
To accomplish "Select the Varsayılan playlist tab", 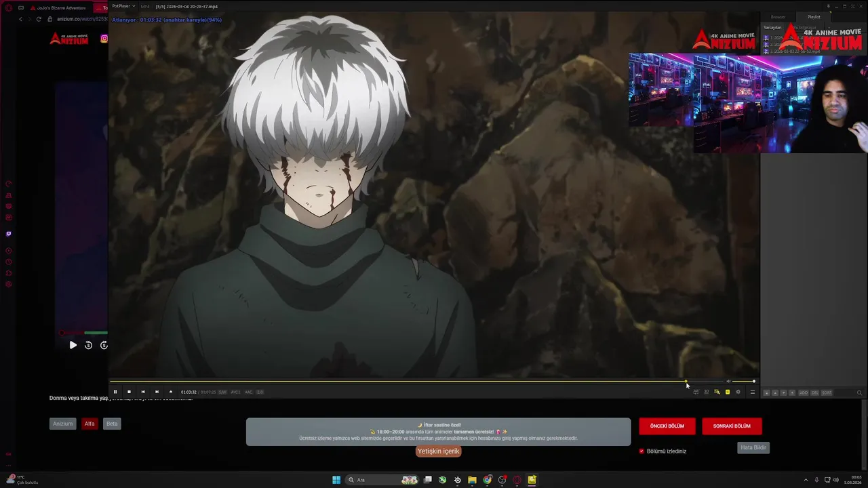I will [773, 28].
